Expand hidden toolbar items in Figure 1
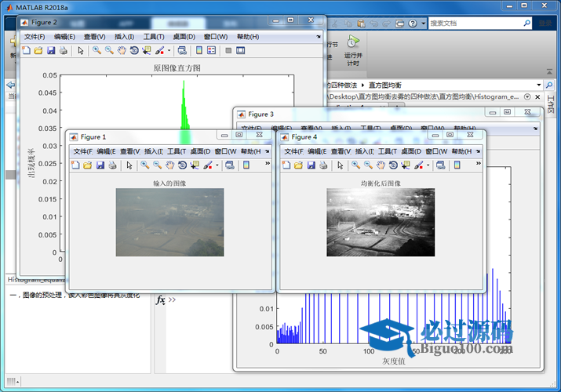Screen dimensions: 561x392 coord(268,164)
